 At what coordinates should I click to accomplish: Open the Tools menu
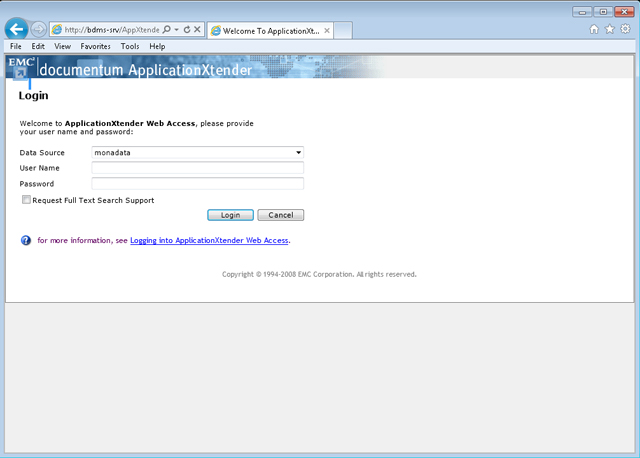point(130,46)
